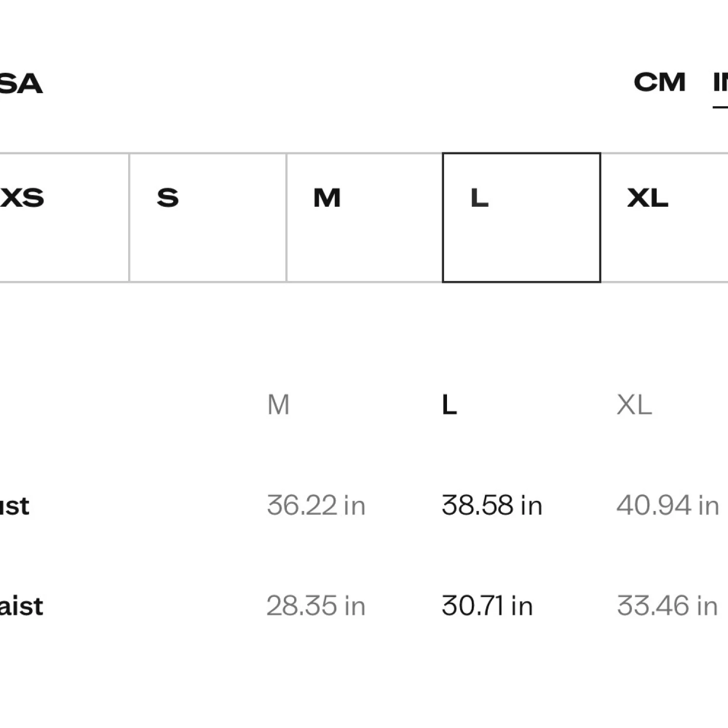Choose size S
728x728 pixels.
(x=208, y=217)
